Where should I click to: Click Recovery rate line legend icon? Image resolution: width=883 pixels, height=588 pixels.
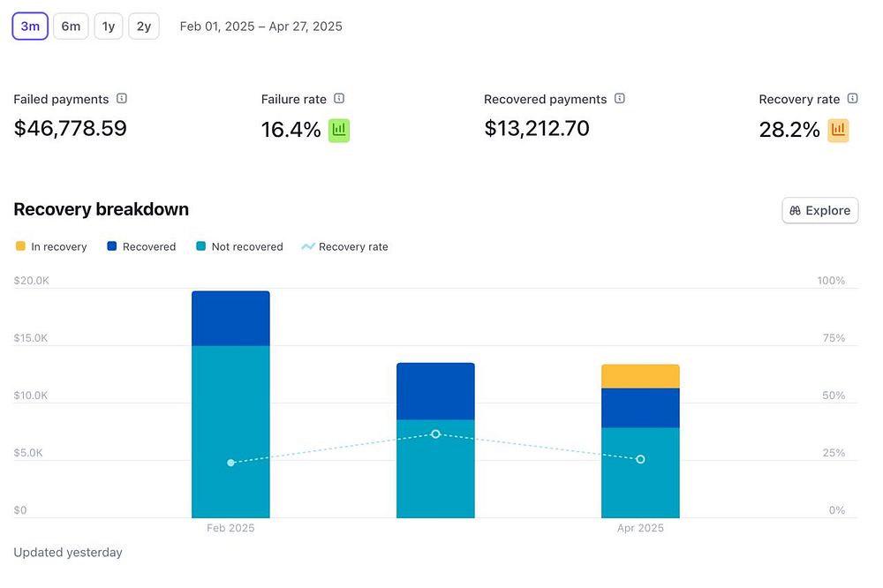(x=307, y=246)
